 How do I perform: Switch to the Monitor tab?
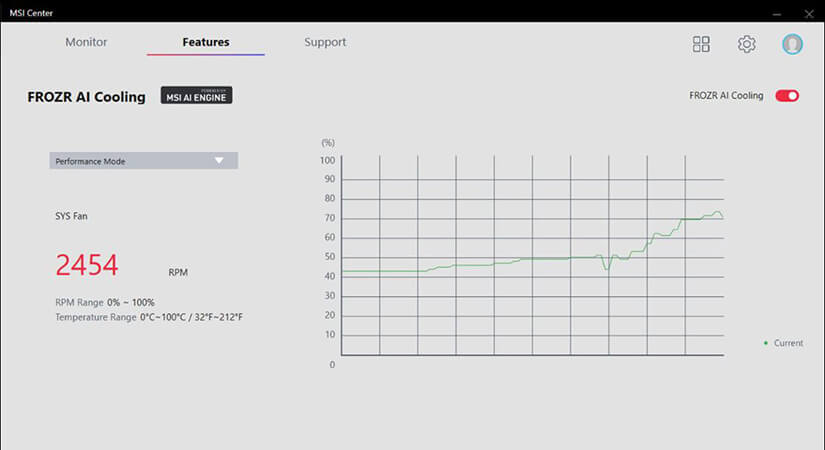pos(86,42)
